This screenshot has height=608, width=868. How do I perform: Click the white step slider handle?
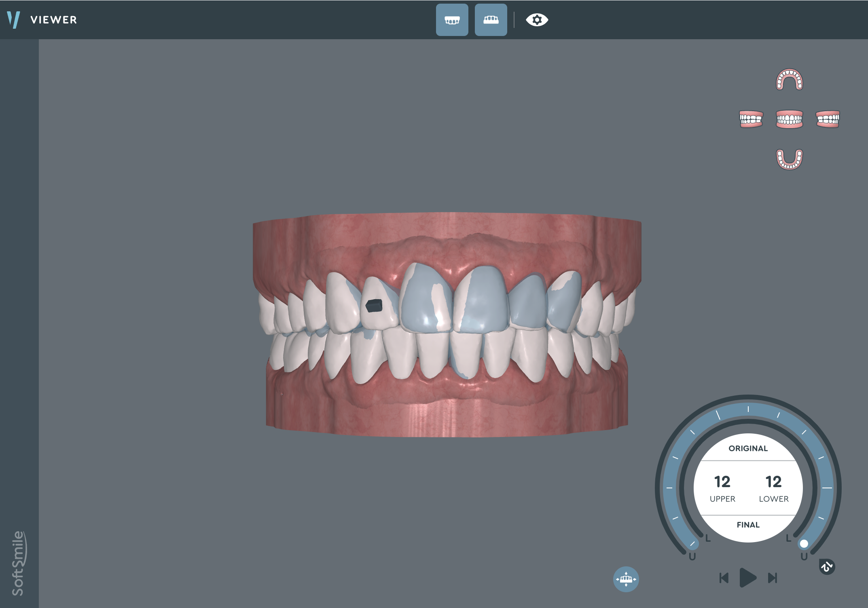(x=804, y=544)
